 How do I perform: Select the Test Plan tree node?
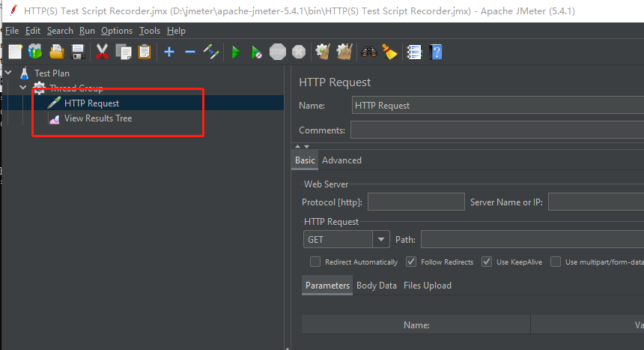pos(52,73)
